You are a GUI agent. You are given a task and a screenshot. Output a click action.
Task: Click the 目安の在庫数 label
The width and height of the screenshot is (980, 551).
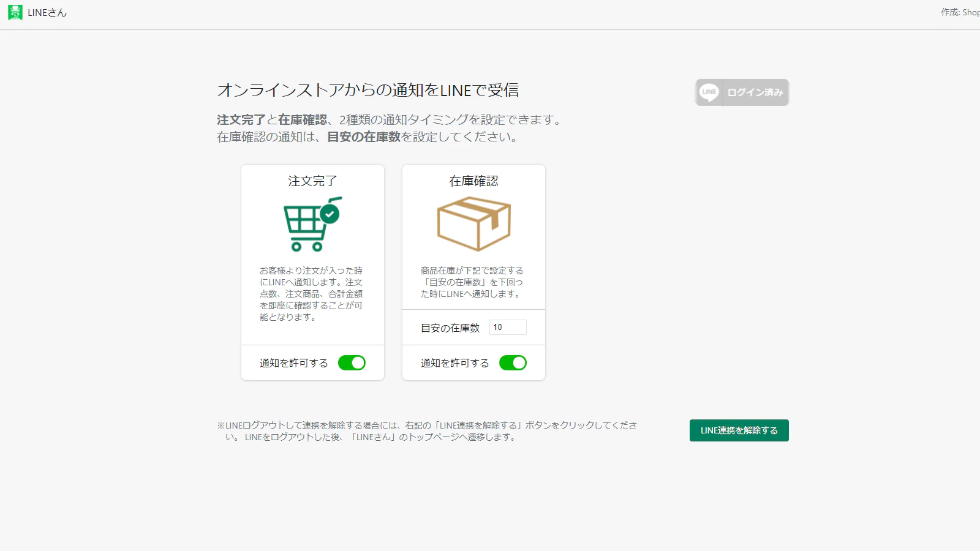tap(450, 328)
